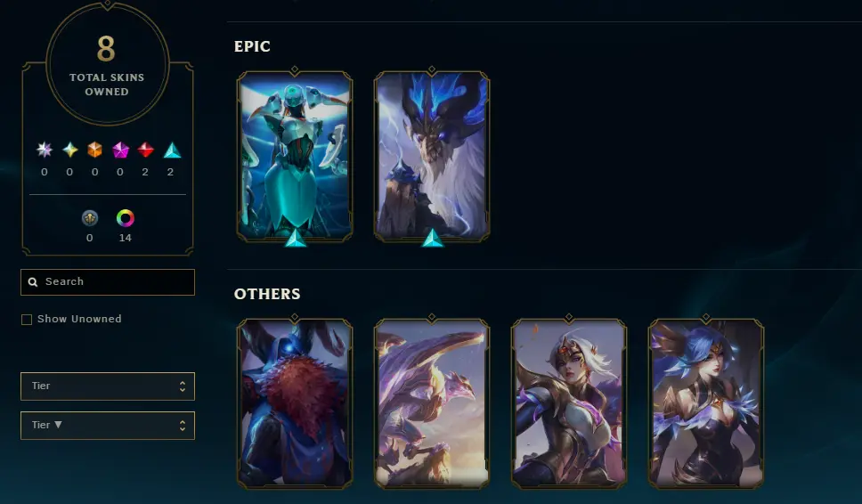Open the purple dragon skin in Others

(x=432, y=403)
